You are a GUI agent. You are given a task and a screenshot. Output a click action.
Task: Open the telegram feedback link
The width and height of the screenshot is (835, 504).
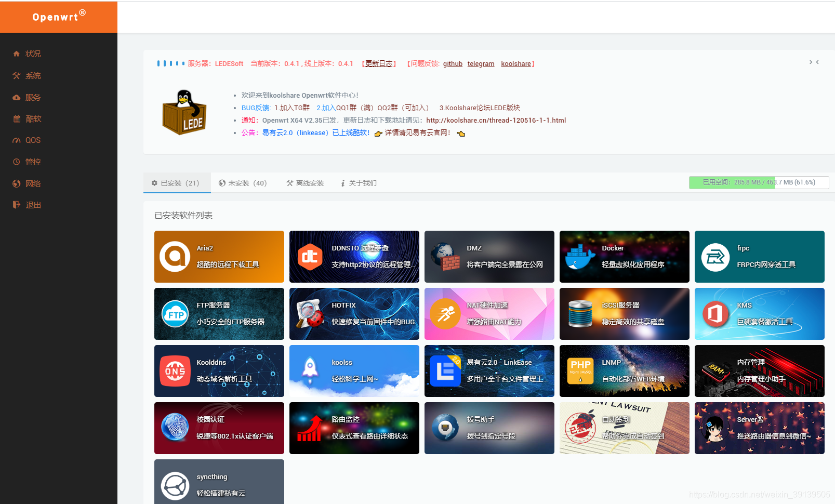pos(481,63)
